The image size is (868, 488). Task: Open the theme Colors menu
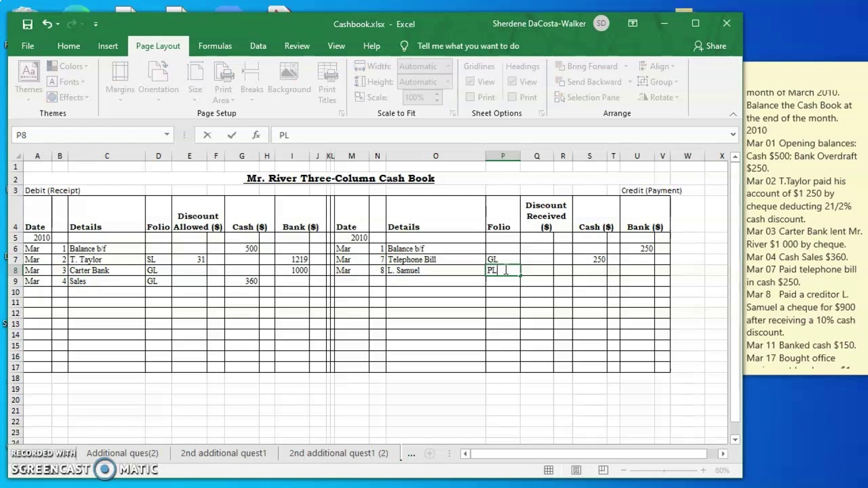click(x=66, y=66)
